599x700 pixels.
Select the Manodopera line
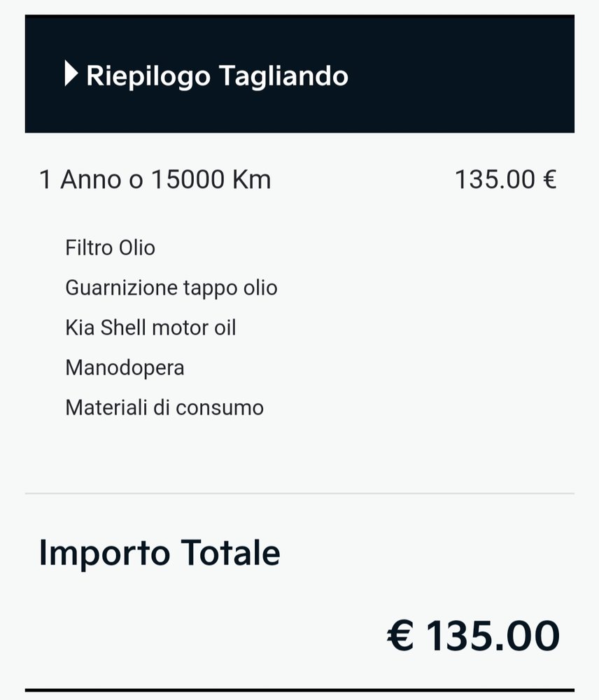(x=125, y=368)
